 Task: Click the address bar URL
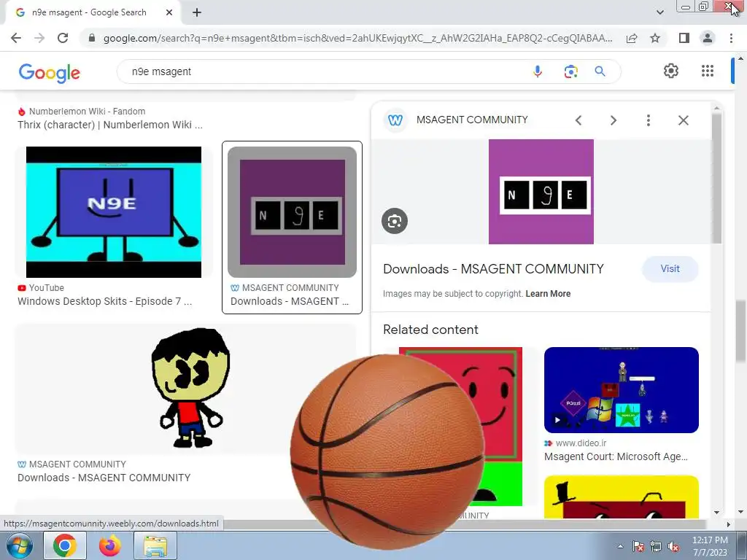[x=357, y=38]
